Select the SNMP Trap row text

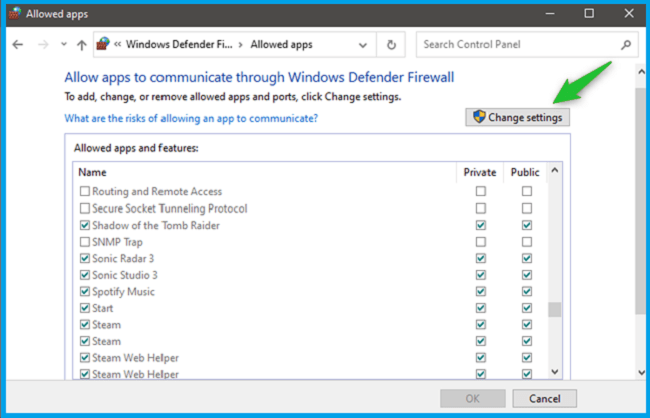point(117,242)
